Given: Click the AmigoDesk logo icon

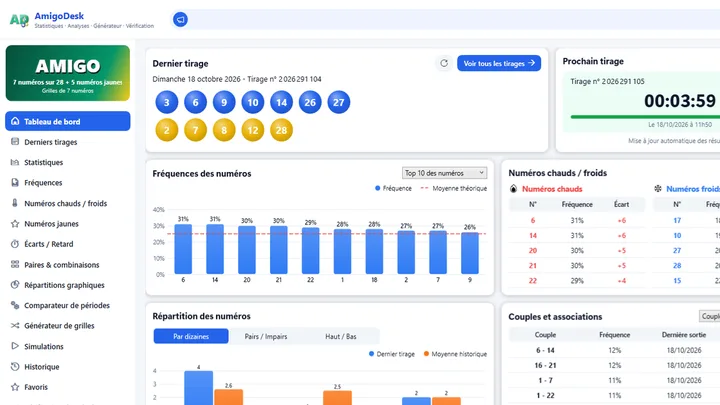Looking at the screenshot, I should tap(19, 20).
